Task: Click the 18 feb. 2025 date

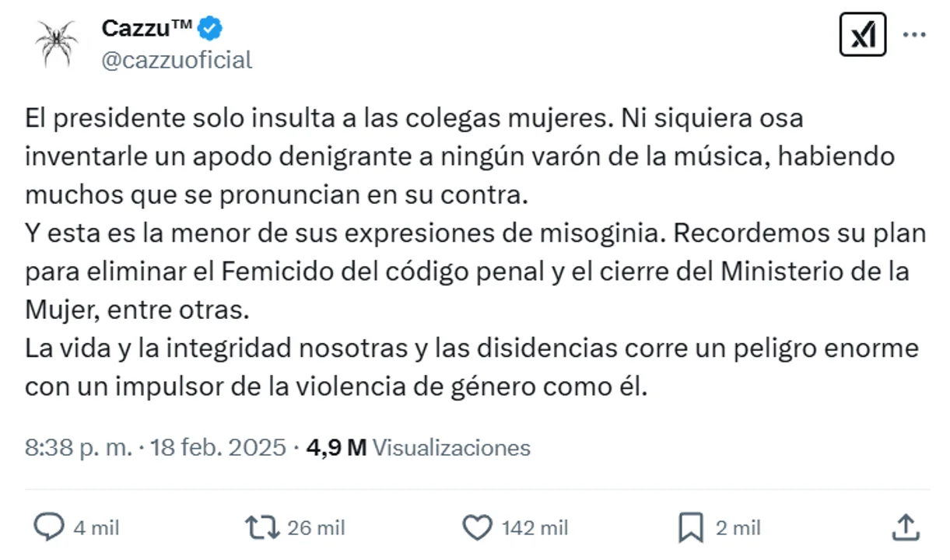Action: (219, 448)
